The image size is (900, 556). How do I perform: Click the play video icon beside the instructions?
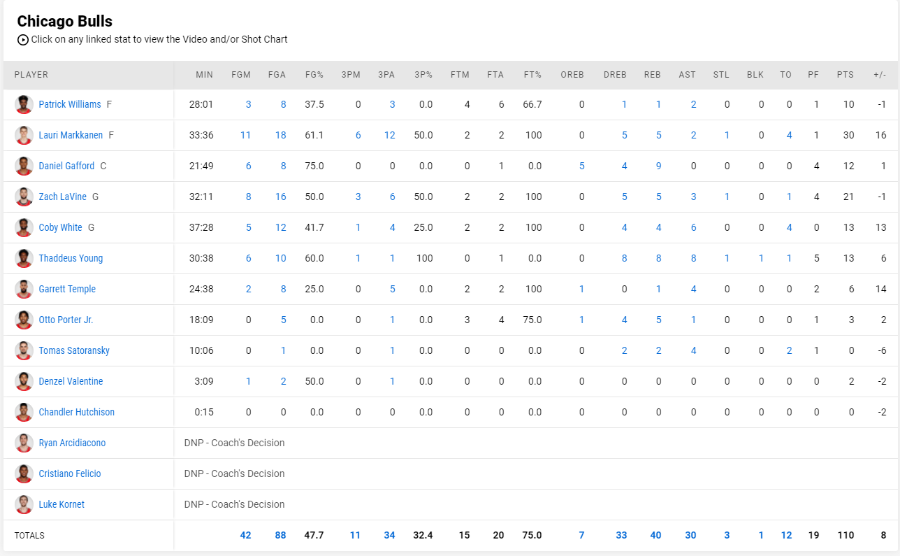coord(23,40)
